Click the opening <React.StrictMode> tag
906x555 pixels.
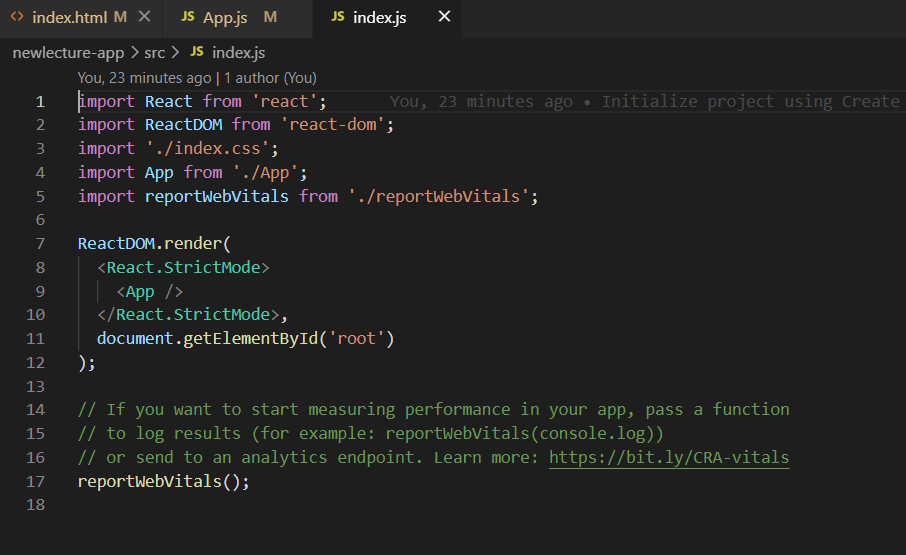click(183, 267)
